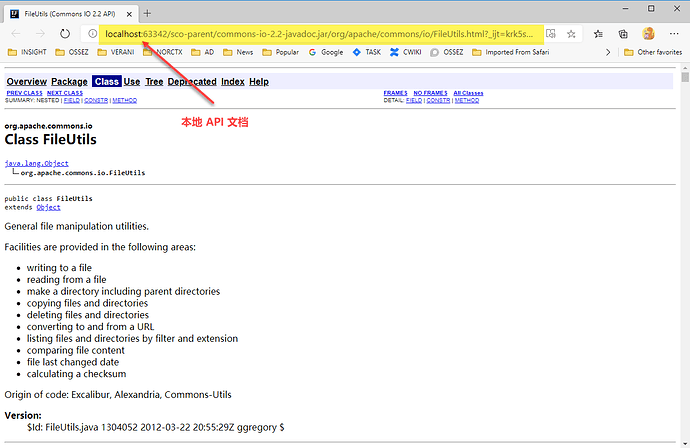Open the OSSEZ site bookmark with round icon
This screenshot has height=448, width=690.
click(447, 52)
